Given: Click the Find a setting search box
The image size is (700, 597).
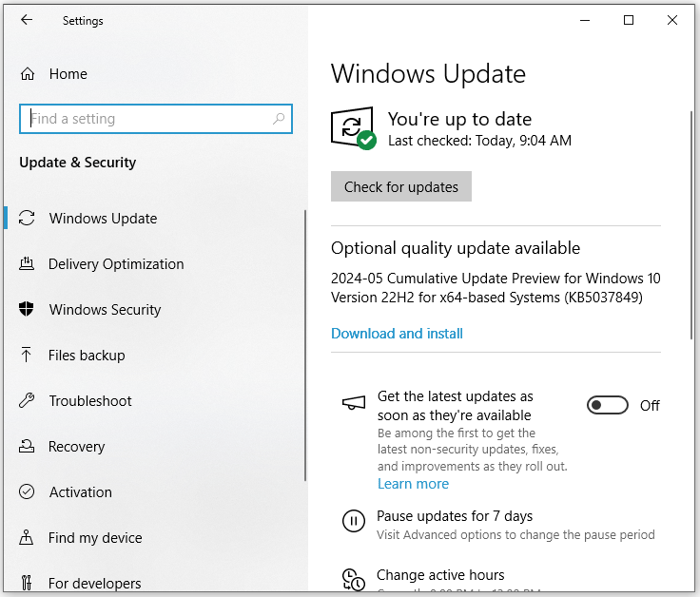Looking at the screenshot, I should [x=147, y=119].
